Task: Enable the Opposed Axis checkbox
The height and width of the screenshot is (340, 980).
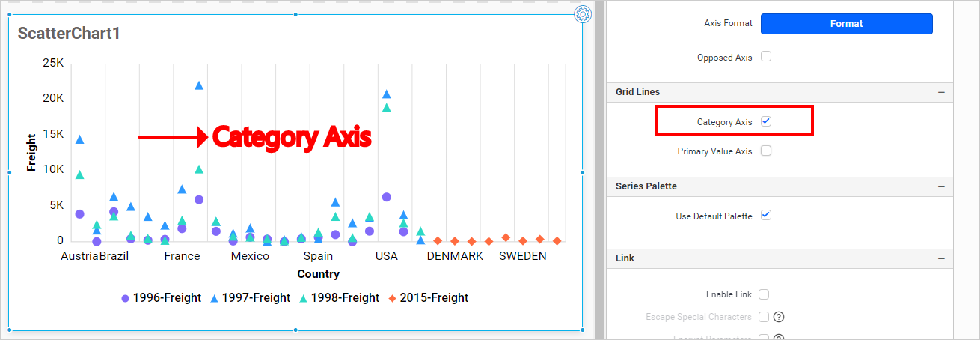Action: coord(766,57)
